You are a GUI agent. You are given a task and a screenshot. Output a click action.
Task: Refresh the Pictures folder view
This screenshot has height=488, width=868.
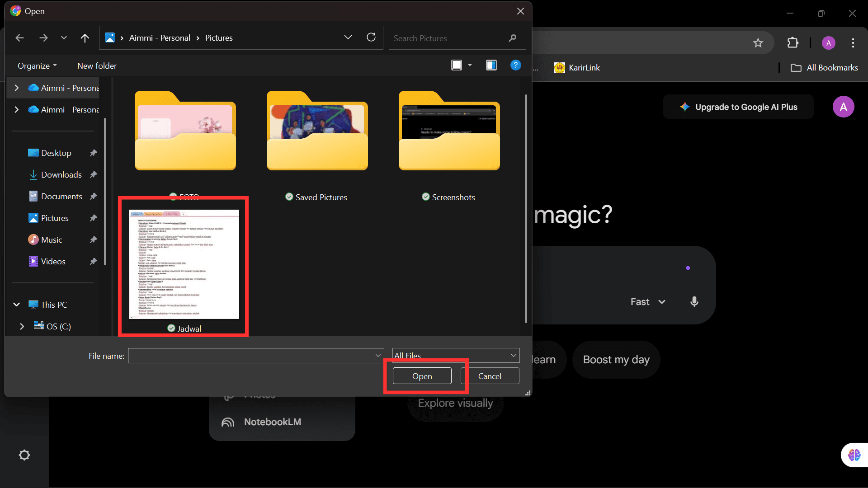[371, 38]
